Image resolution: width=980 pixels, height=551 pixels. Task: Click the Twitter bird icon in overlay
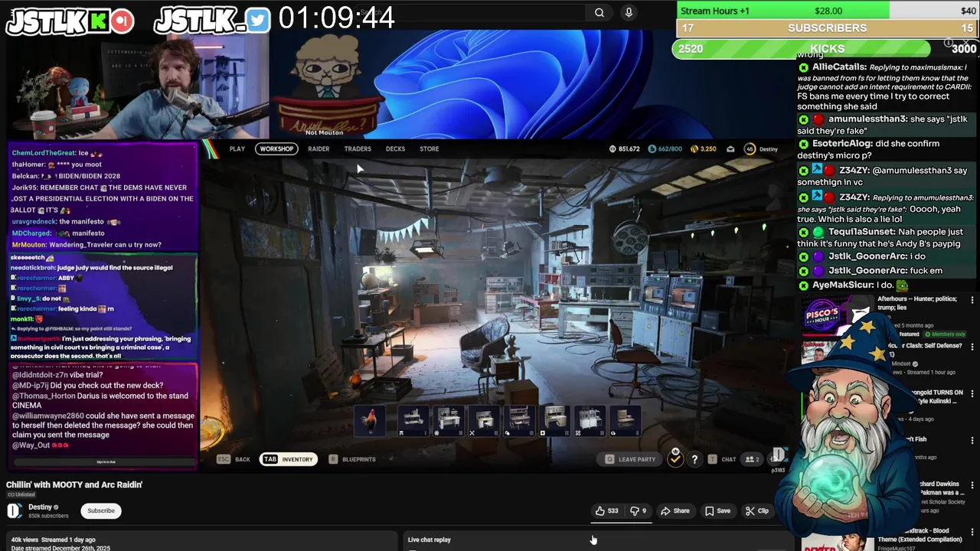coord(258,21)
